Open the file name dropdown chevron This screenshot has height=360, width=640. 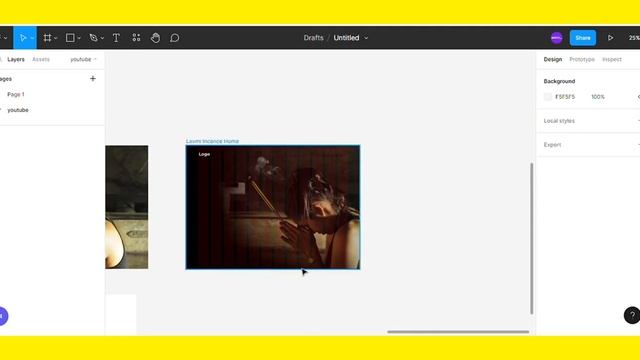click(366, 38)
